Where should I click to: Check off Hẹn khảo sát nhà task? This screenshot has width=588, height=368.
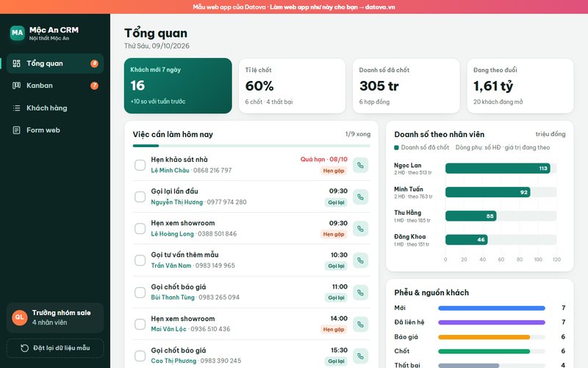tap(140, 165)
